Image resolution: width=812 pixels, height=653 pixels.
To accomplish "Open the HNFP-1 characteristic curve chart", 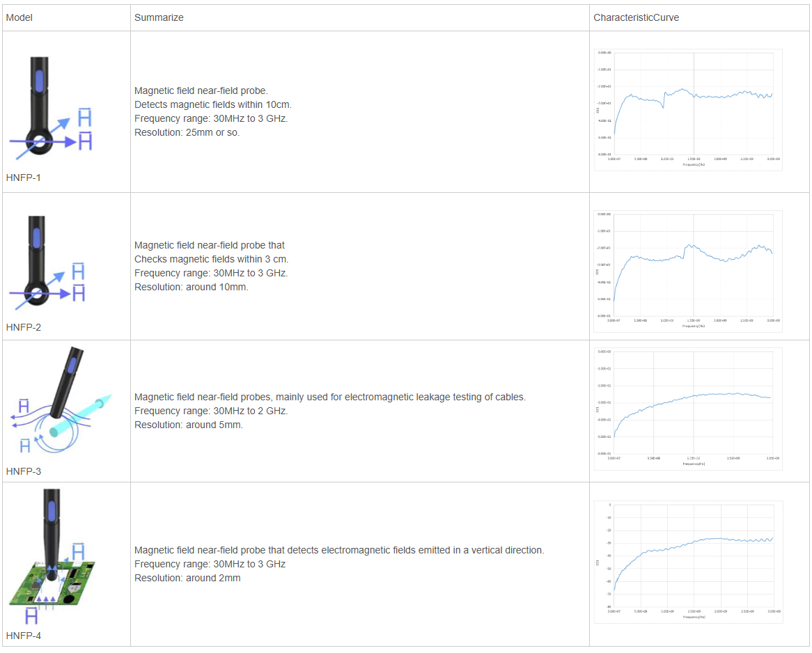I will 688,110.
